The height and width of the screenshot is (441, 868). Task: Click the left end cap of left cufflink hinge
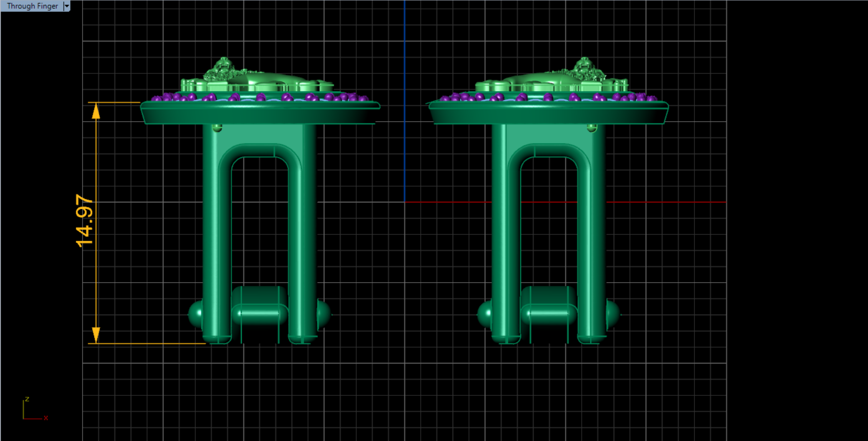195,314
